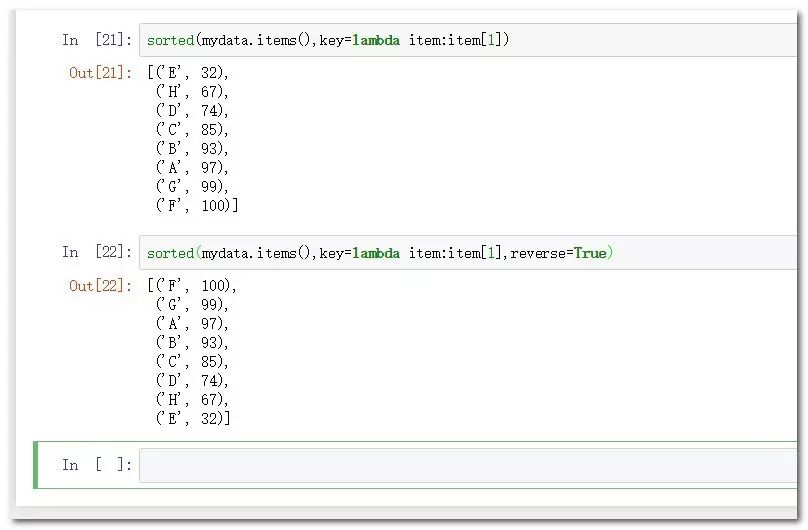Screen dimensions: 808x530
Task: Click mydata.items() in cell 22 code
Action: [256, 253]
